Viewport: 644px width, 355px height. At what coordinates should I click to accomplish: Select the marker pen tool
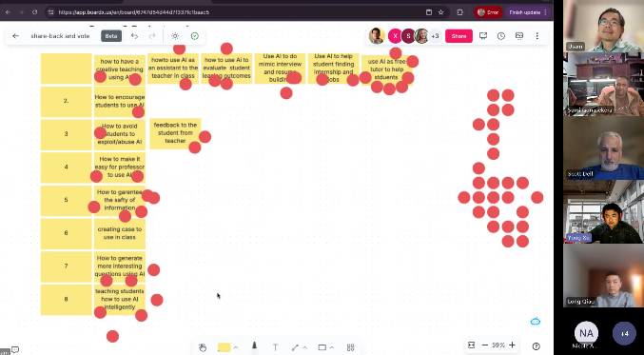coord(254,347)
